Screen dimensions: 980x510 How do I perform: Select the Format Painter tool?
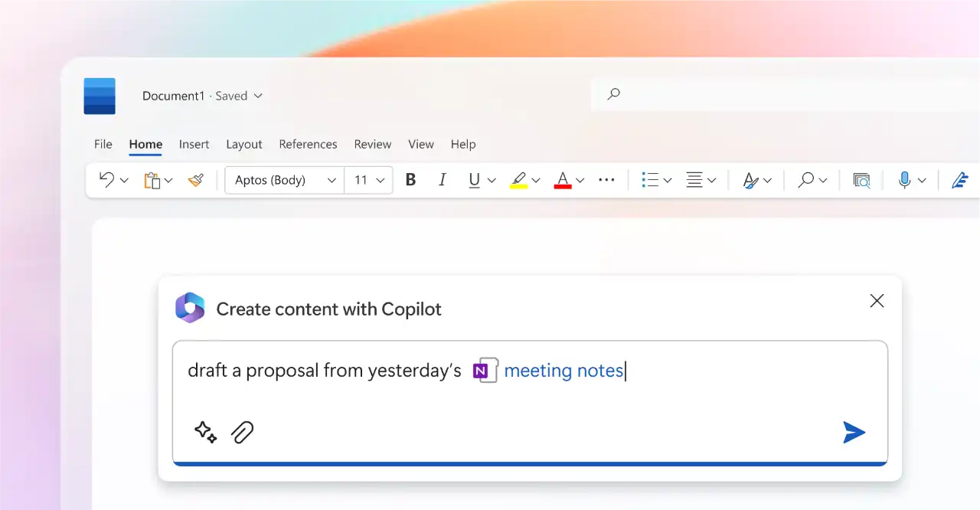(196, 180)
